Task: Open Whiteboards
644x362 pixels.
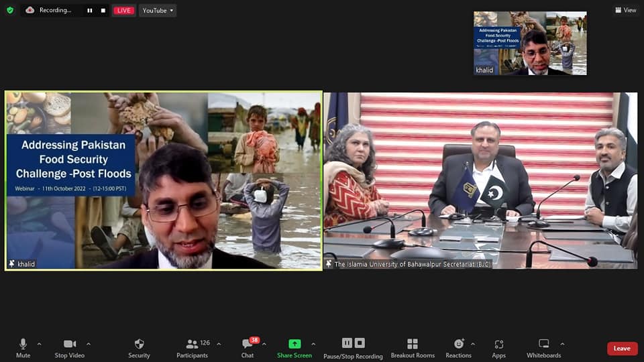Action: click(543, 347)
